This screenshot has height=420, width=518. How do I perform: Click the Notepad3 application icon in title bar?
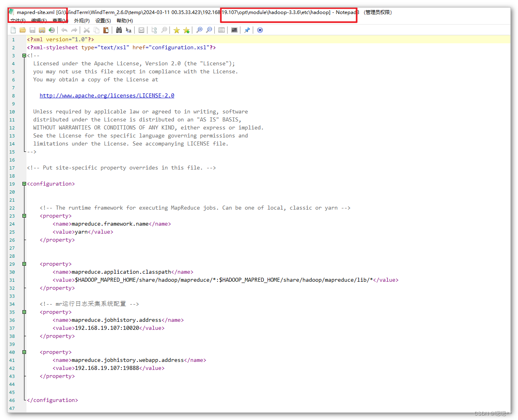tap(12, 12)
